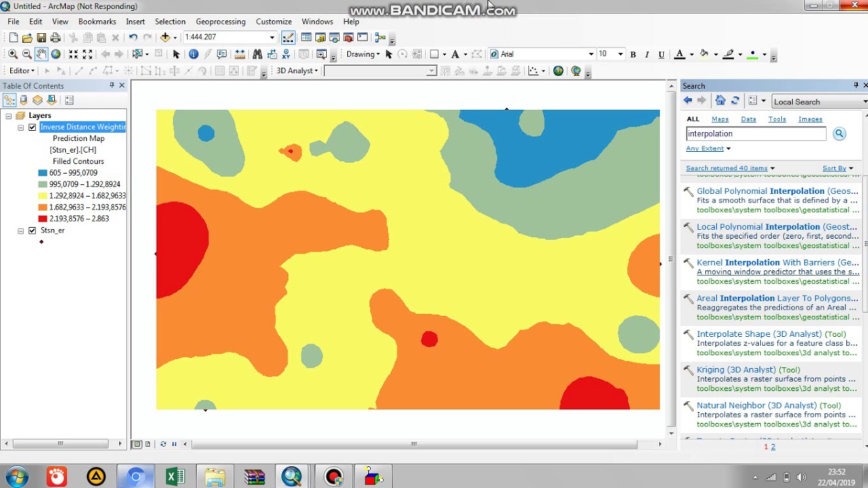Select the Pan hand tool
Screen dimensions: 868x488
tap(41, 54)
